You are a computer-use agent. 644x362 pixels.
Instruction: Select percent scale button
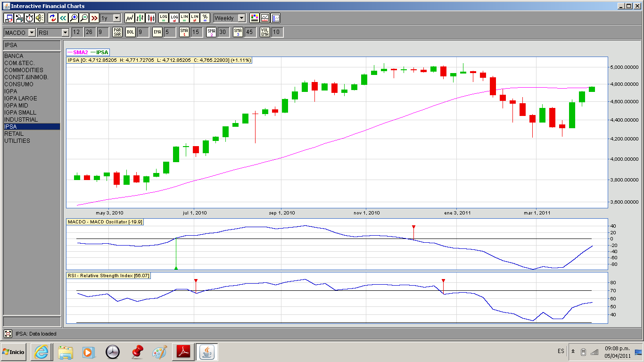point(205,18)
